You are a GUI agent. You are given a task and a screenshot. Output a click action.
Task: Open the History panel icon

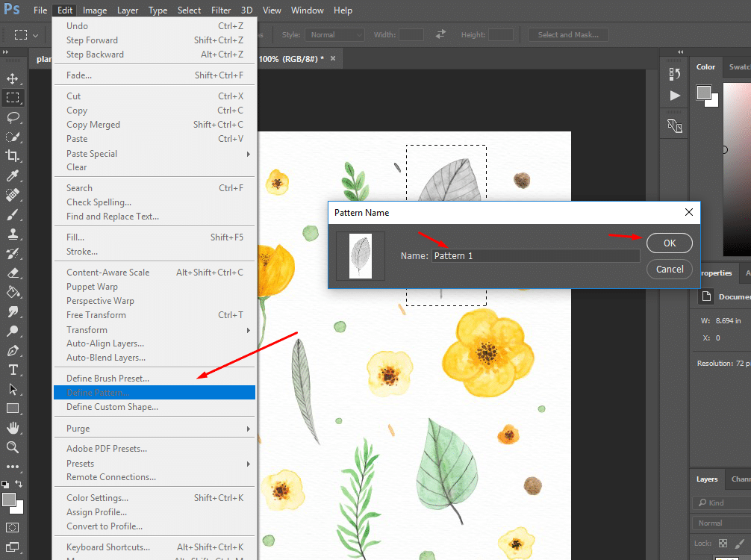tap(675, 74)
